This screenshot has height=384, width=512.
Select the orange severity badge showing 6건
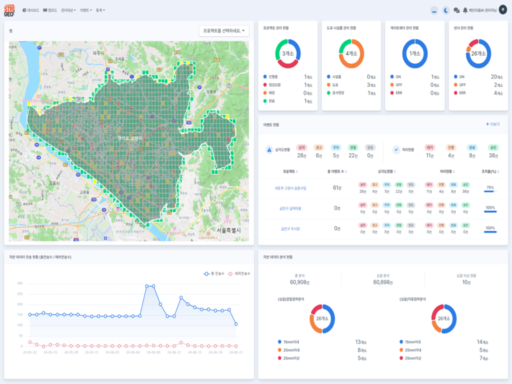click(x=319, y=147)
